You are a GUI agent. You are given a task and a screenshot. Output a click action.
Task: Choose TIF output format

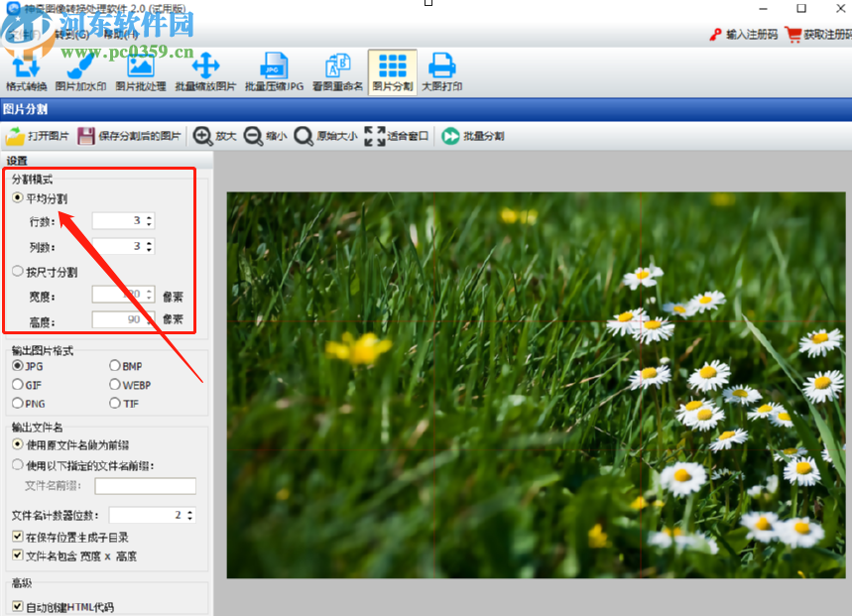[115, 403]
